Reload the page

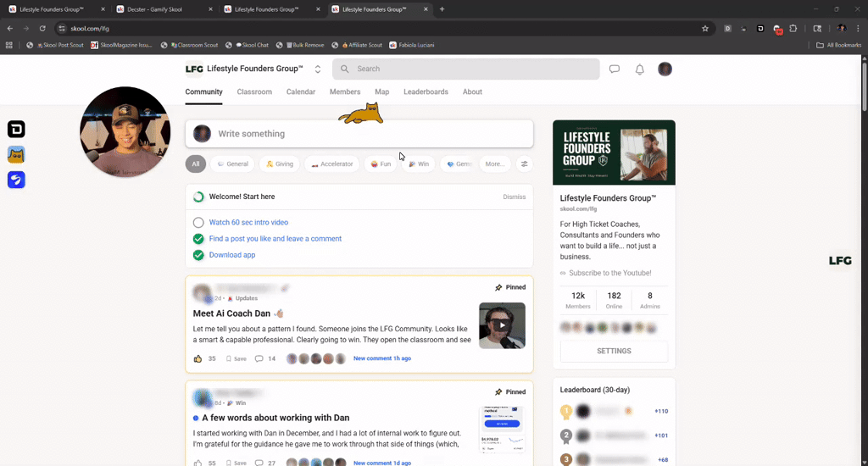[x=42, y=28]
